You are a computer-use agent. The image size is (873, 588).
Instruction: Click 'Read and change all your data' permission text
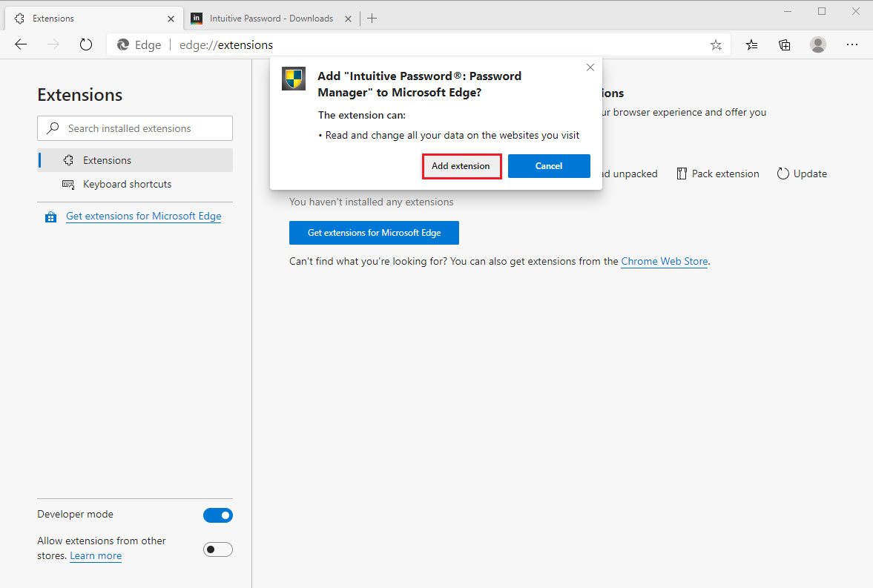452,135
